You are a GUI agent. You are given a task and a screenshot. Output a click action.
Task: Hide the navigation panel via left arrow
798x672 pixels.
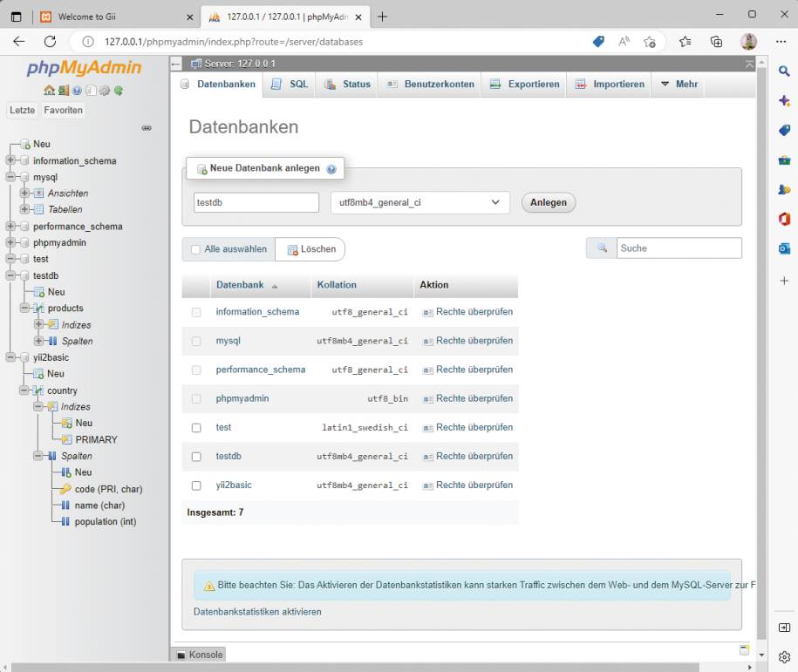(x=176, y=64)
